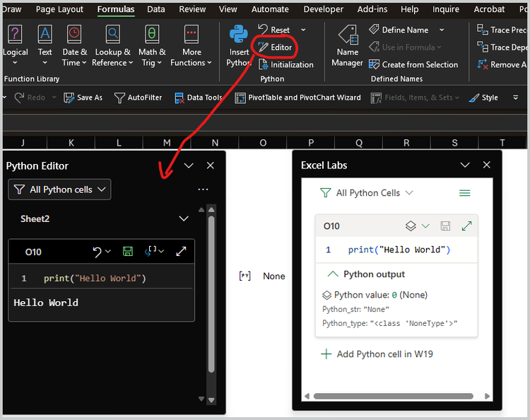
Task: Close the Excel Labs pane
Action: pyautogui.click(x=486, y=165)
